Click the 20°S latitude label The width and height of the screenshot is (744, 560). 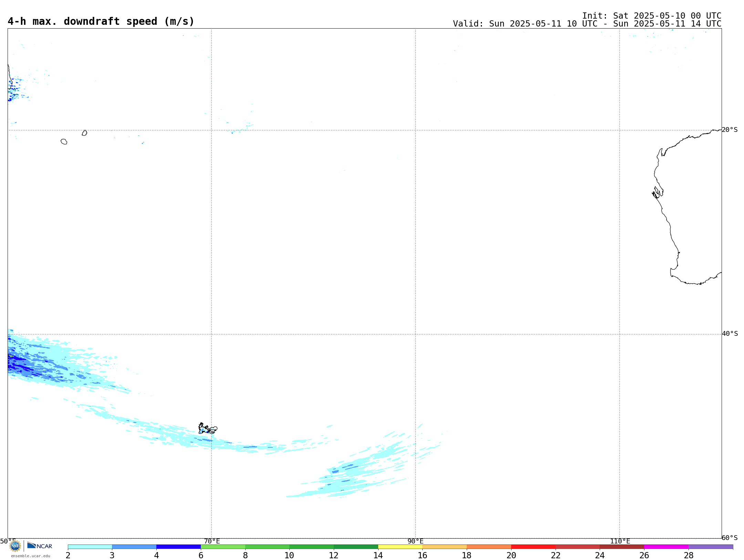pos(730,130)
